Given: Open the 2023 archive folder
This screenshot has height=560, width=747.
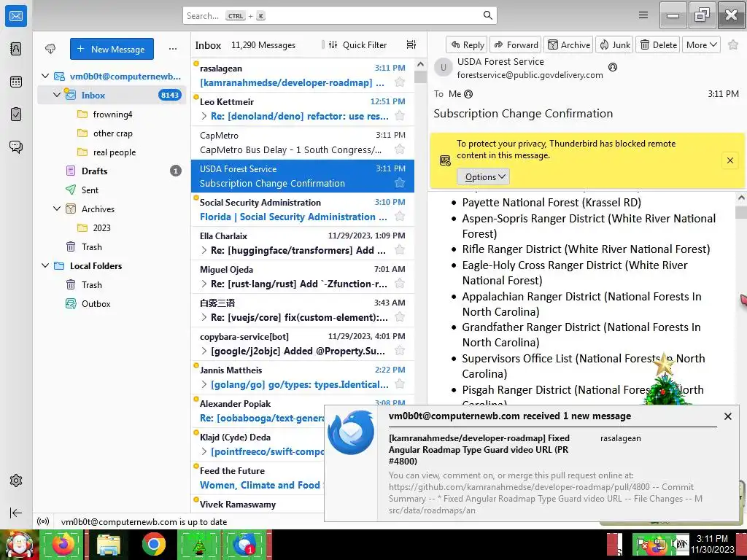Looking at the screenshot, I should click(112, 227).
